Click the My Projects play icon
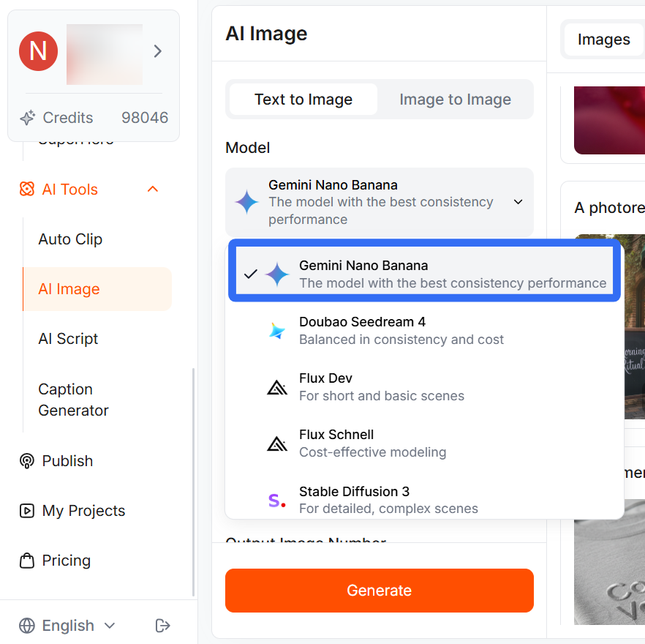This screenshot has height=644, width=645. (27, 511)
